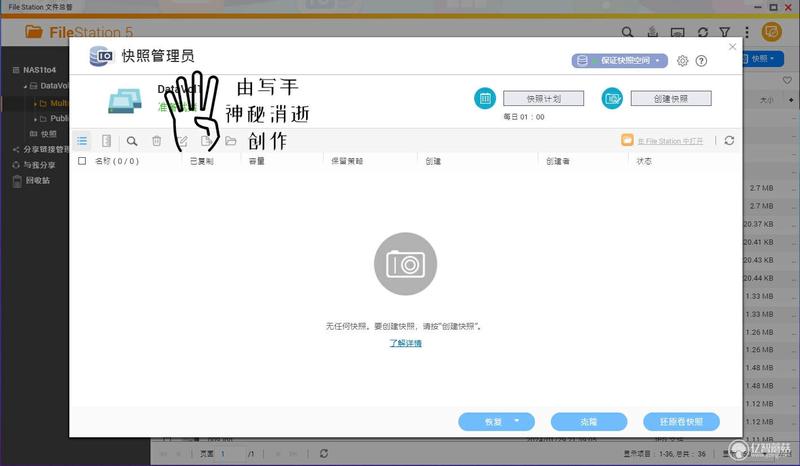Select NAS1to4 in the sidebar
This screenshot has width=800, height=466.
pyautogui.click(x=39, y=70)
